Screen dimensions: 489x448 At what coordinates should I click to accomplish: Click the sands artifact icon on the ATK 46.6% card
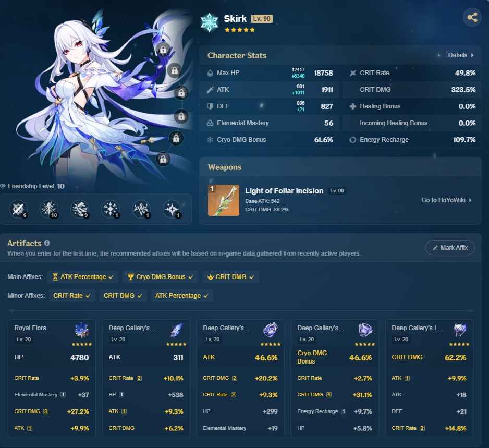click(x=271, y=330)
